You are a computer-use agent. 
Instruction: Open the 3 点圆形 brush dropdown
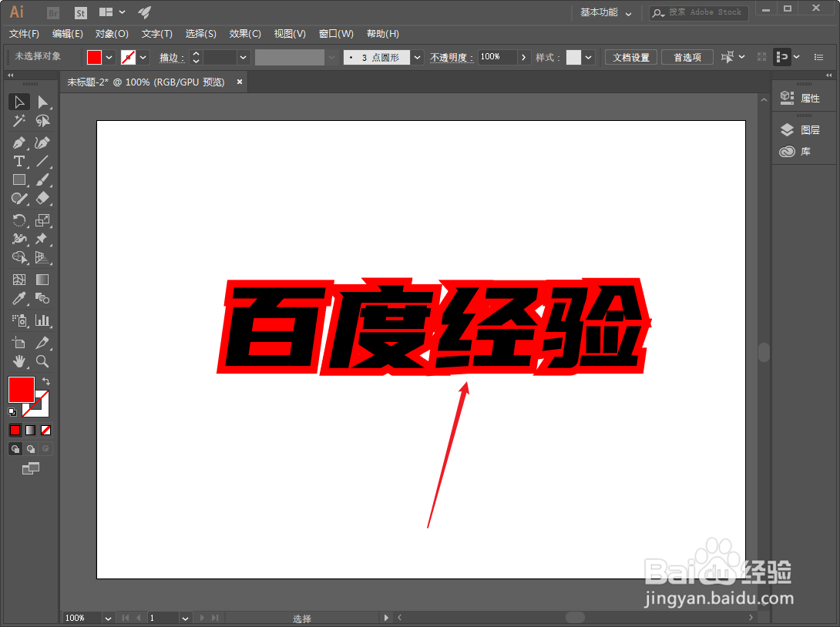[x=418, y=57]
